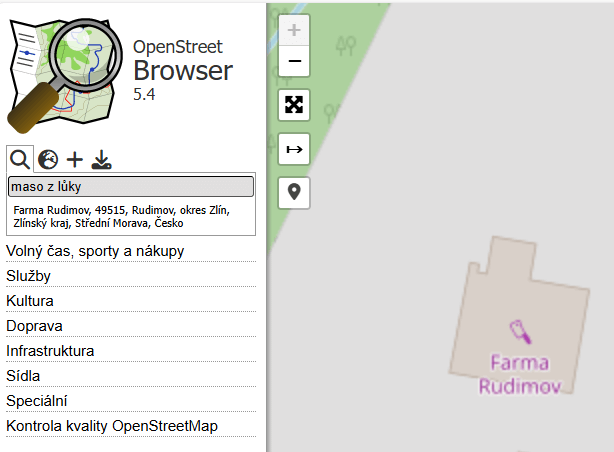Click the arrow sidebar toggle button
The height and width of the screenshot is (452, 614).
tap(294, 149)
